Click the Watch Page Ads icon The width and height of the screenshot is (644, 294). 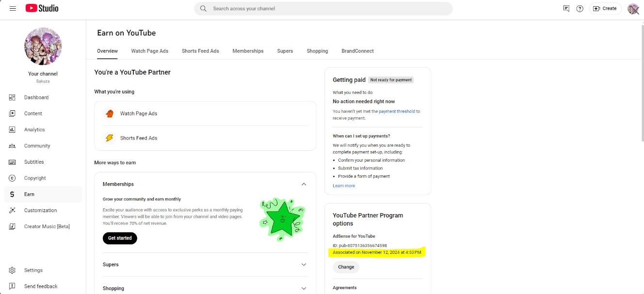point(110,113)
